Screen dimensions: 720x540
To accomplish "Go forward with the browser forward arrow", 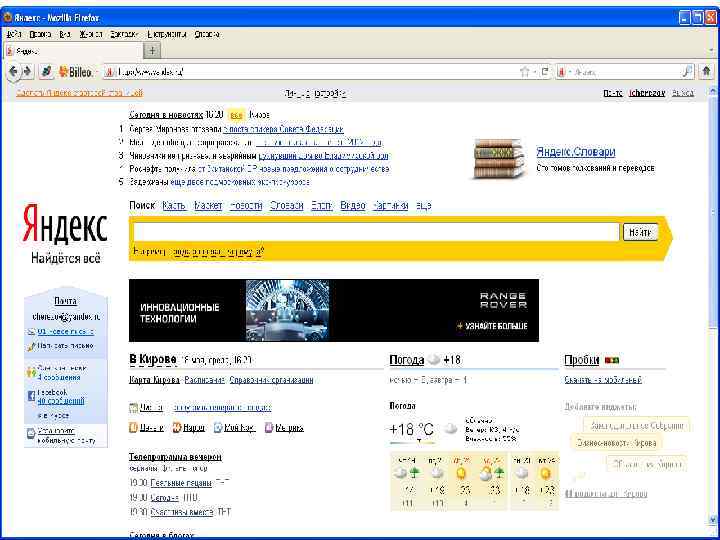I will pos(27,72).
